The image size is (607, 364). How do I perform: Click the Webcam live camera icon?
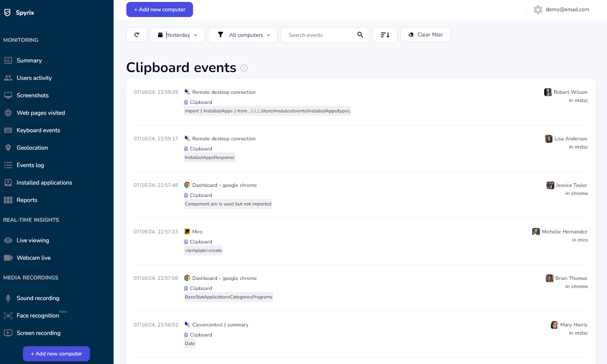[8, 258]
